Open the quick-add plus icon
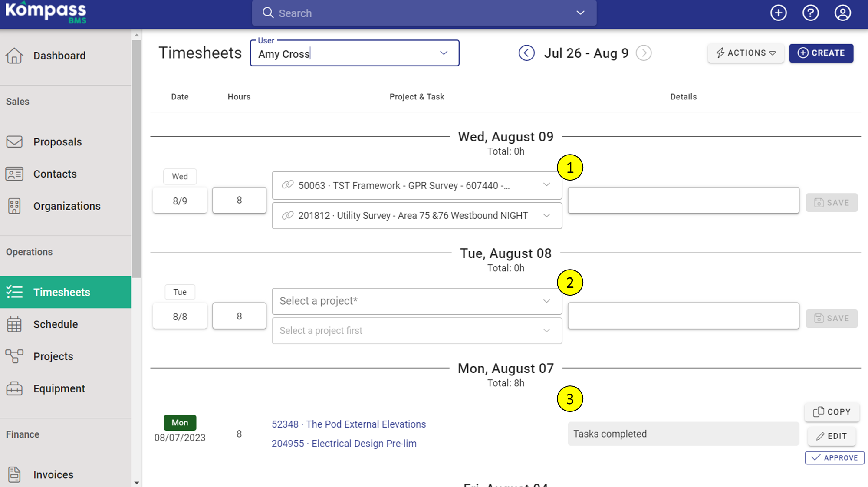The width and height of the screenshot is (868, 487). click(x=779, y=13)
